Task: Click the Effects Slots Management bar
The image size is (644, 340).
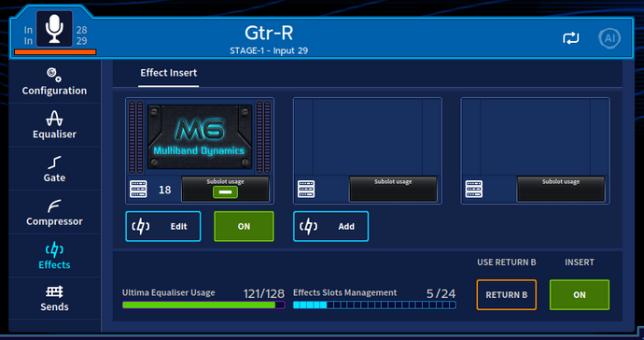Action: 374,305
